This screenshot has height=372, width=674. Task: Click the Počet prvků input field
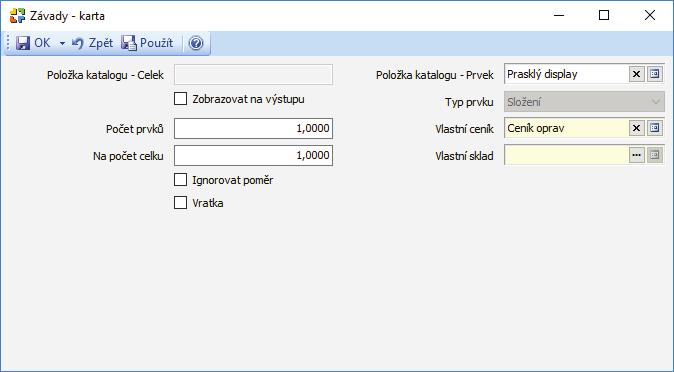[x=253, y=129]
